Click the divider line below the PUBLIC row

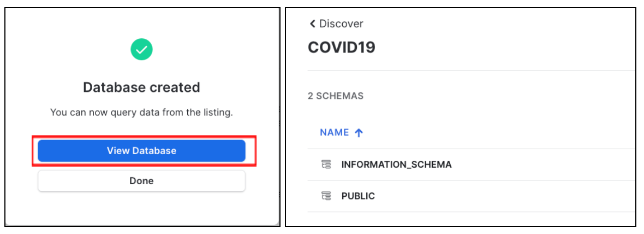pos(469,212)
